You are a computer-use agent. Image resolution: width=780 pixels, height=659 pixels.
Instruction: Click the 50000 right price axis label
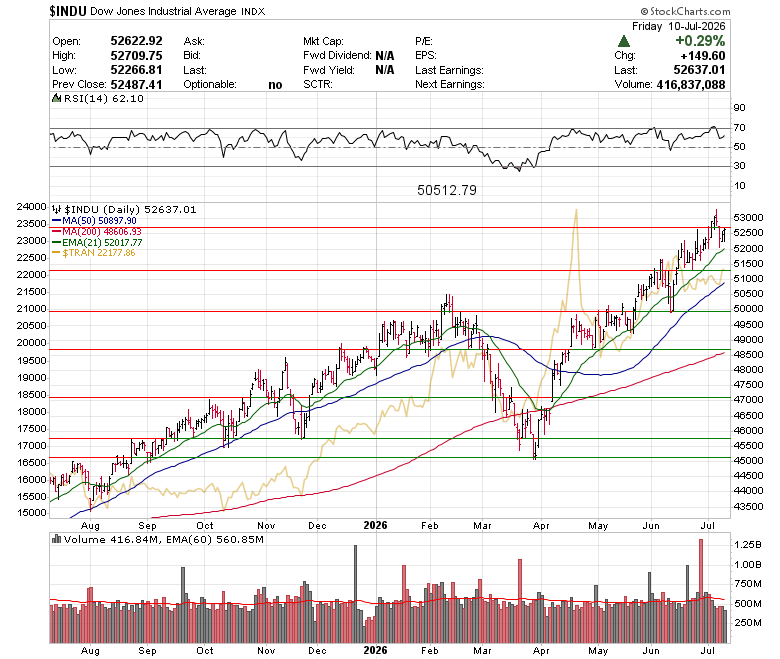pyautogui.click(x=748, y=309)
